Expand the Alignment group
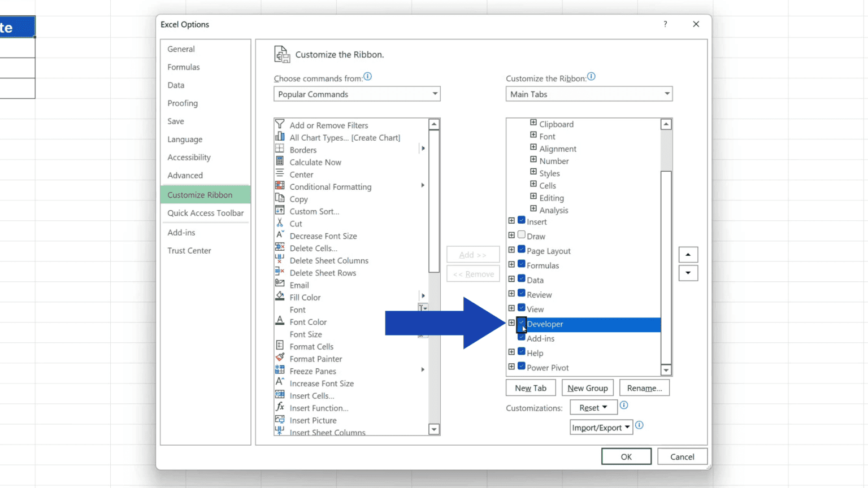This screenshot has height=488, width=868. 533,147
